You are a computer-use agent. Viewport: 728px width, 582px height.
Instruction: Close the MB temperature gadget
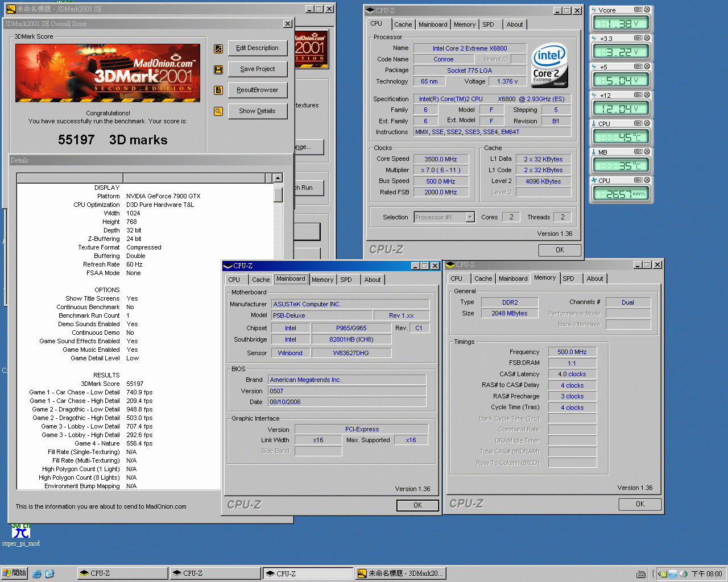(x=647, y=152)
